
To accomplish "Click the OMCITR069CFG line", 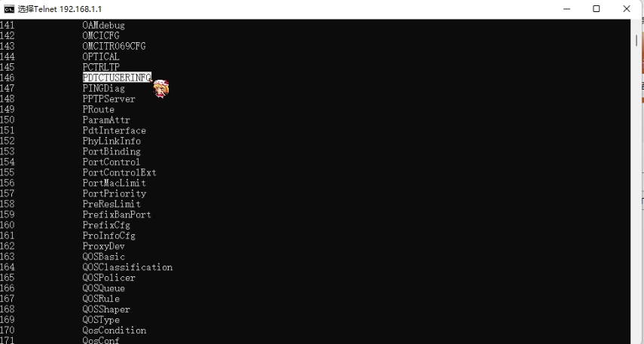I will (114, 46).
